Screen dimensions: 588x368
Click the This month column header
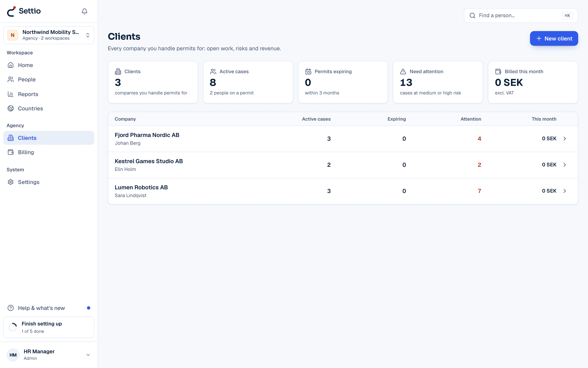tap(544, 119)
